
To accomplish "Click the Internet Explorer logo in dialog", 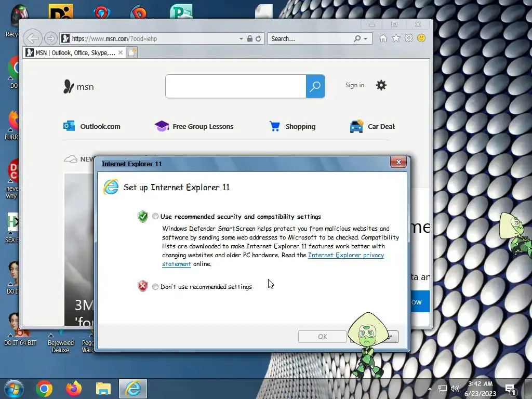I will coord(111,187).
